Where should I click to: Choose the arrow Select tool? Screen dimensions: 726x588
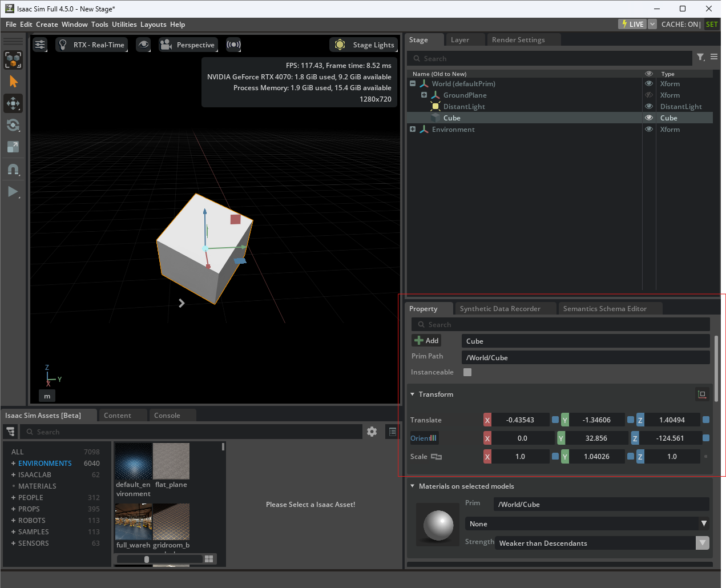pos(13,82)
